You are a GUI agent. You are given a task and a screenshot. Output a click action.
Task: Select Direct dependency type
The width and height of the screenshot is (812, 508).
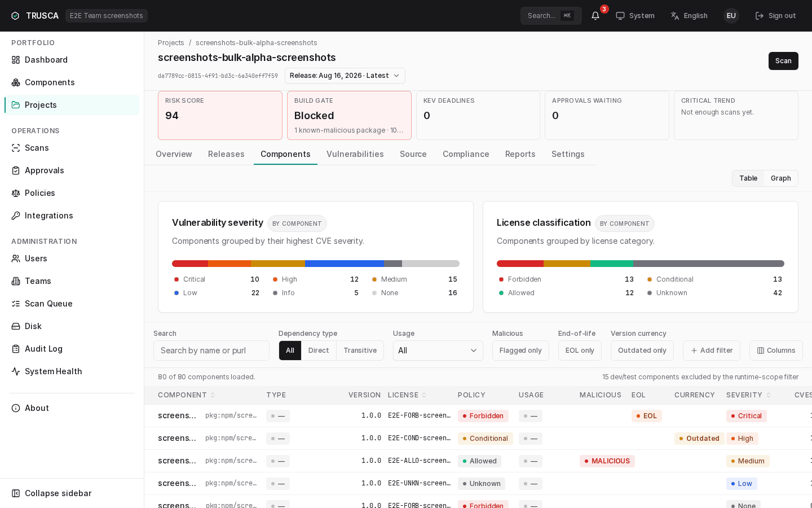click(x=319, y=351)
